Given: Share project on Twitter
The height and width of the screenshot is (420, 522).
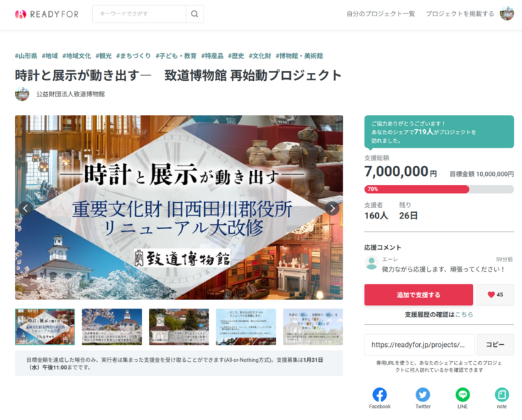Looking at the screenshot, I should pos(423,395).
